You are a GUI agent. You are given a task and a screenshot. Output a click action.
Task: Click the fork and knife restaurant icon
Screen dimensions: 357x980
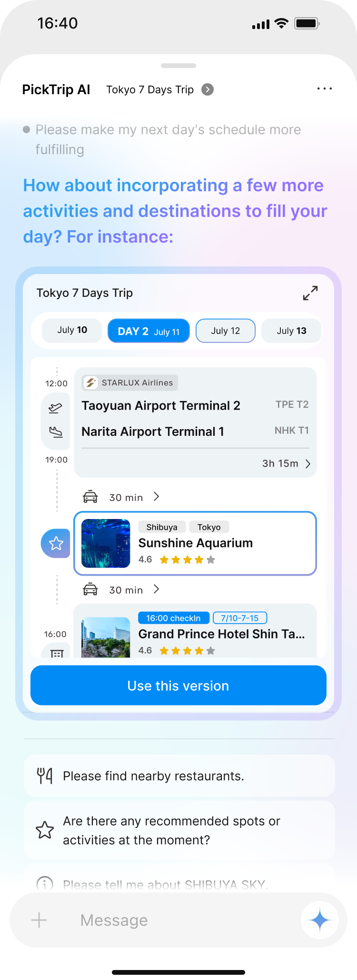[x=45, y=776]
